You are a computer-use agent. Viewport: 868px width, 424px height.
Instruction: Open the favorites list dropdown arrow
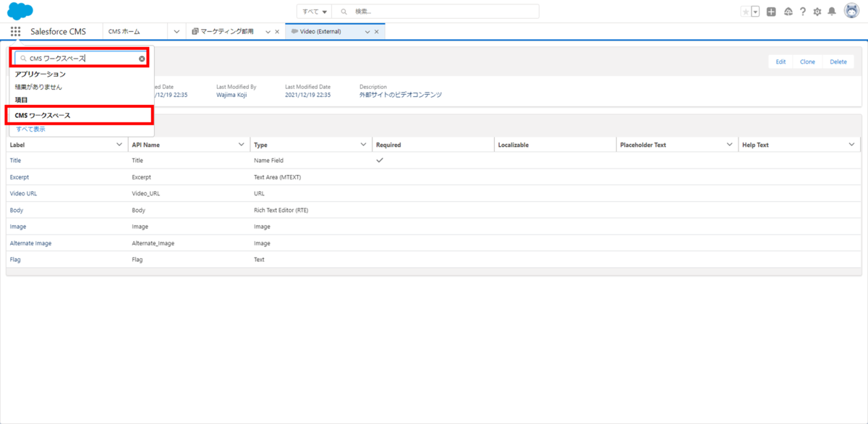point(756,12)
